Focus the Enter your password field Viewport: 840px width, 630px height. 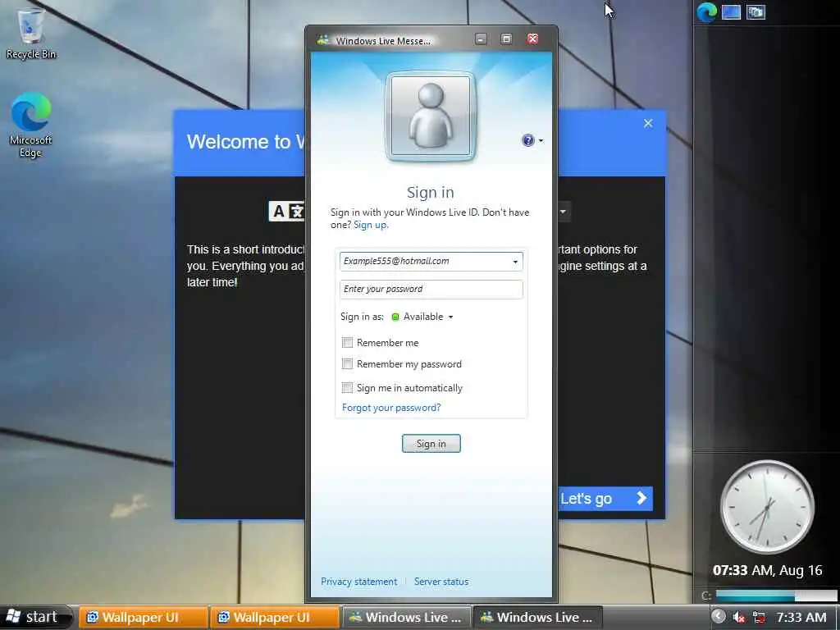point(431,290)
